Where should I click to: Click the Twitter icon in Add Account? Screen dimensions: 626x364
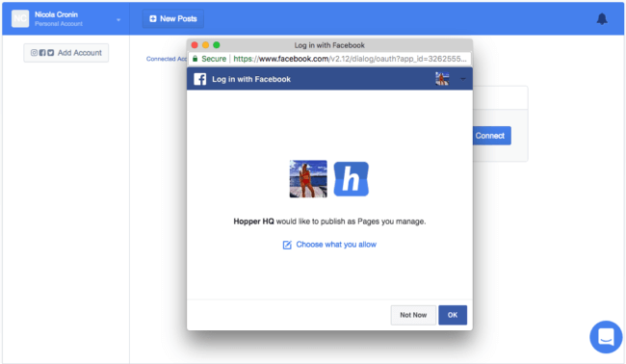pyautogui.click(x=51, y=53)
